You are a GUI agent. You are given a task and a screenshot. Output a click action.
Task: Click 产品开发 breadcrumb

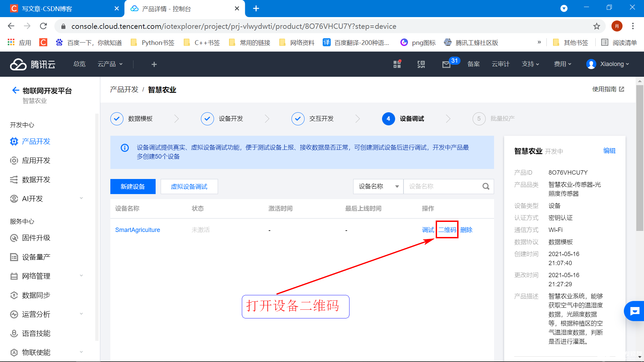(x=124, y=89)
